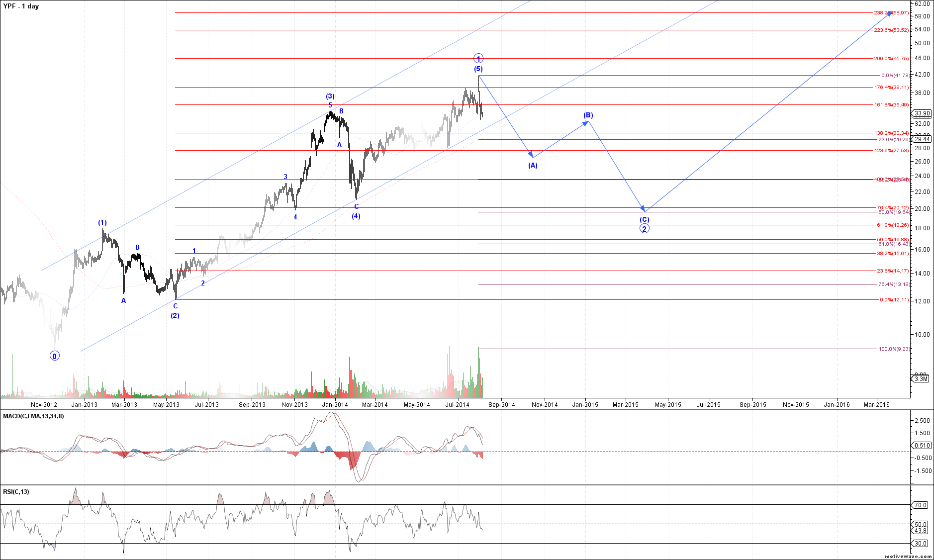Viewport: 934px width, 560px height.
Task: Click the 0.0%(41.78) retracement label
Action: pos(895,75)
